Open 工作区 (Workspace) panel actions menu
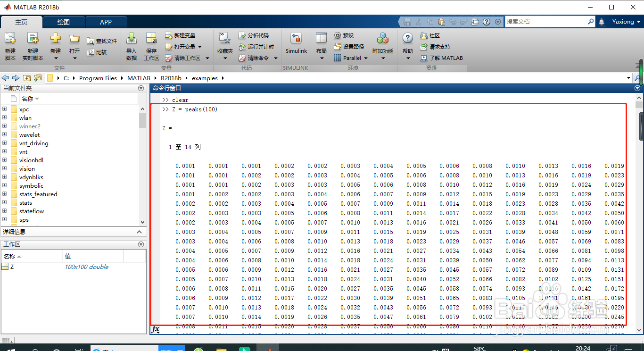The image size is (644, 351). 140,244
